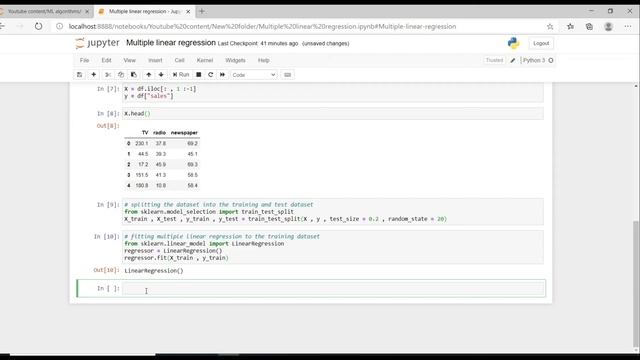Viewport: 640px width, 360px height.
Task: Click the Out[8] output prompt
Action: click(108, 126)
